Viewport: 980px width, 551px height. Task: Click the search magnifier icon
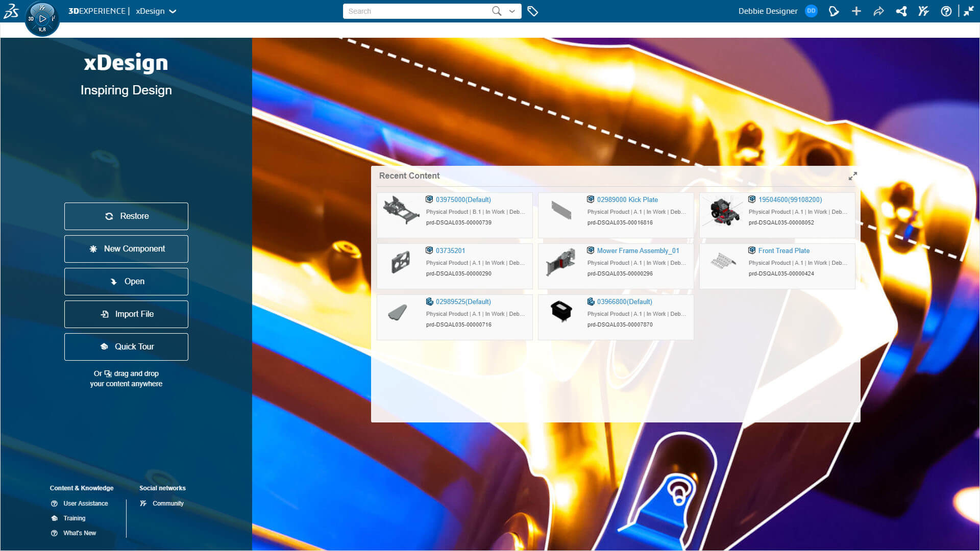click(x=496, y=11)
